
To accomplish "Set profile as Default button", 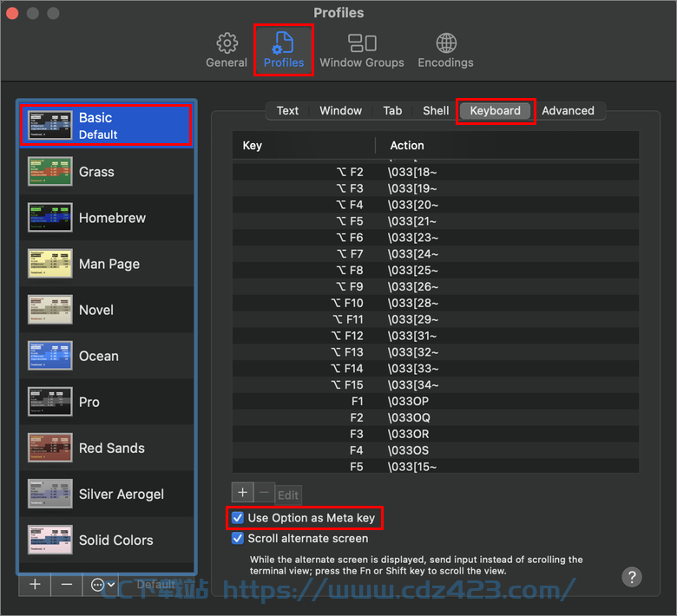I will click(x=156, y=585).
